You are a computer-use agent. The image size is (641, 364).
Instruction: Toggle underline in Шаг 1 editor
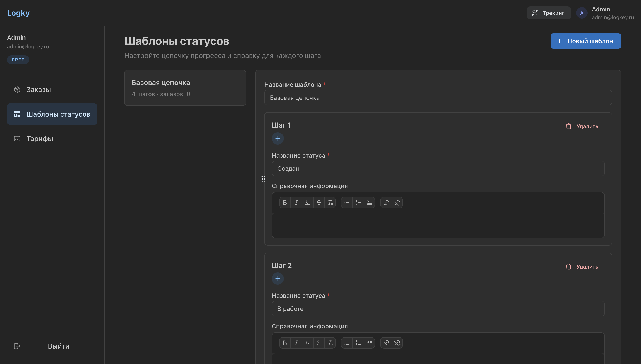click(307, 202)
